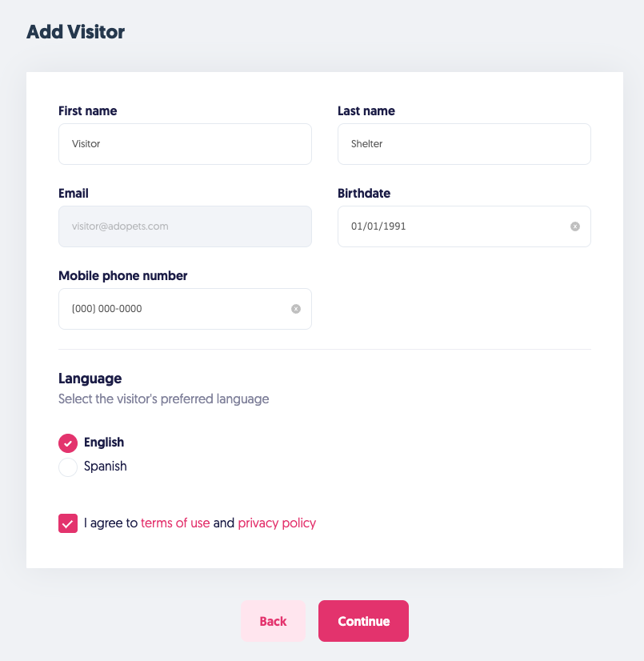Viewport: 644px width, 661px height.
Task: Clear the mobile phone number with its x icon
Action: coord(296,309)
